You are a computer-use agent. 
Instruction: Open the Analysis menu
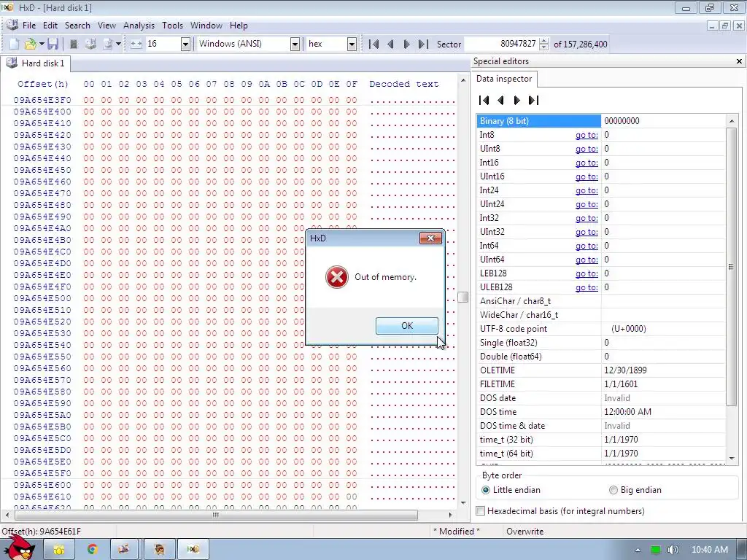(139, 26)
